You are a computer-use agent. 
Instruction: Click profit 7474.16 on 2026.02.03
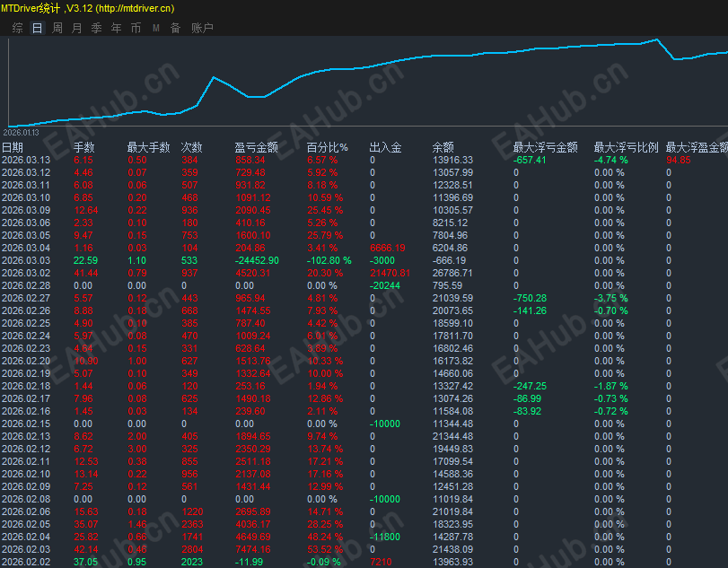(x=253, y=548)
